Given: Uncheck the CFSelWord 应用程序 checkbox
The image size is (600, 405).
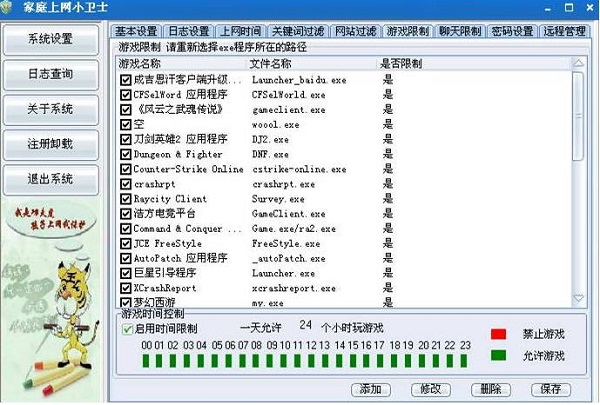Looking at the screenshot, I should (x=126, y=95).
